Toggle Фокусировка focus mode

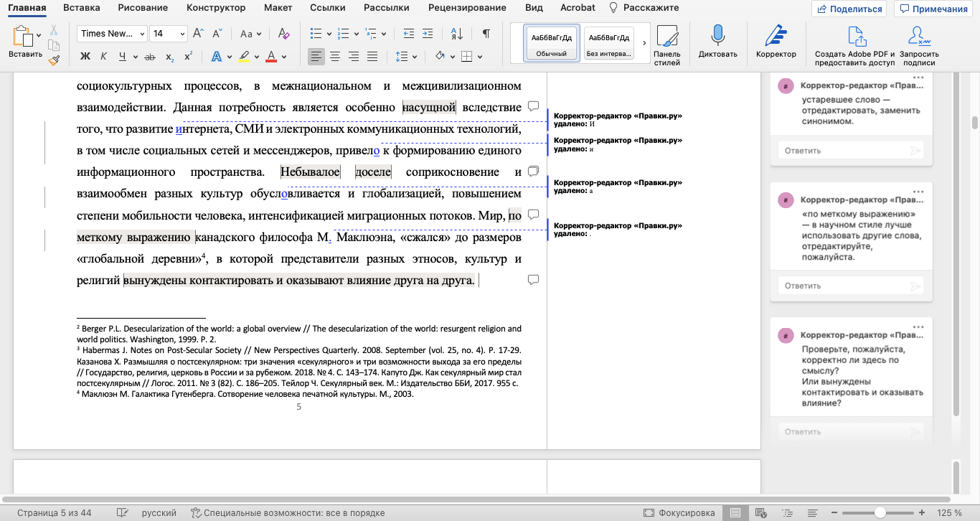pos(679,513)
